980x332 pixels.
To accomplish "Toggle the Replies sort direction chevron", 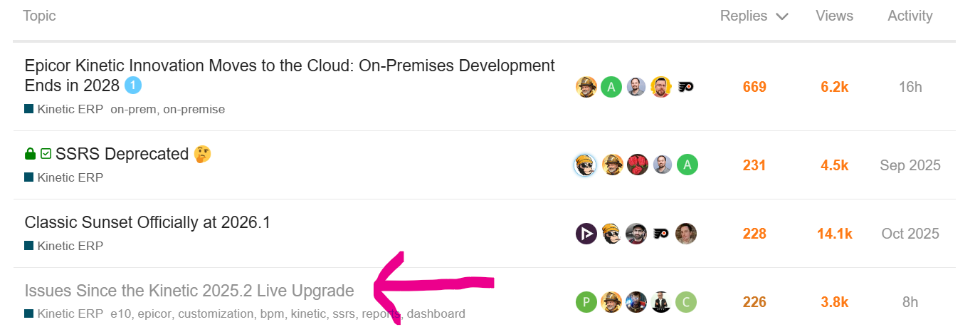I will pos(782,16).
